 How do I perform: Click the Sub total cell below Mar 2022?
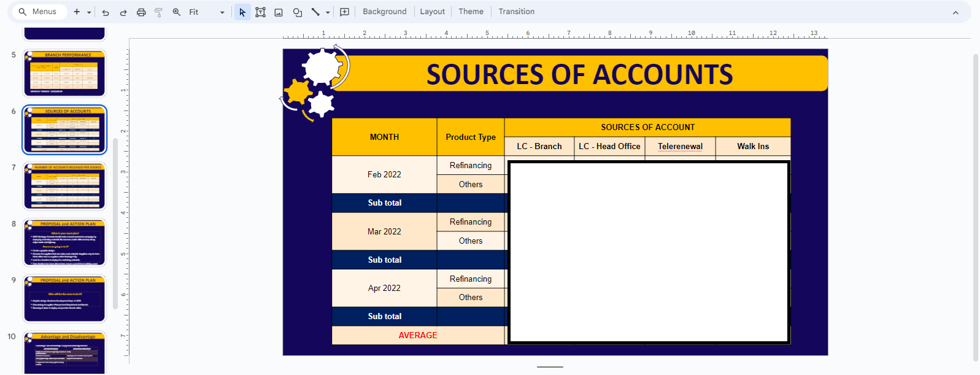[x=384, y=260]
